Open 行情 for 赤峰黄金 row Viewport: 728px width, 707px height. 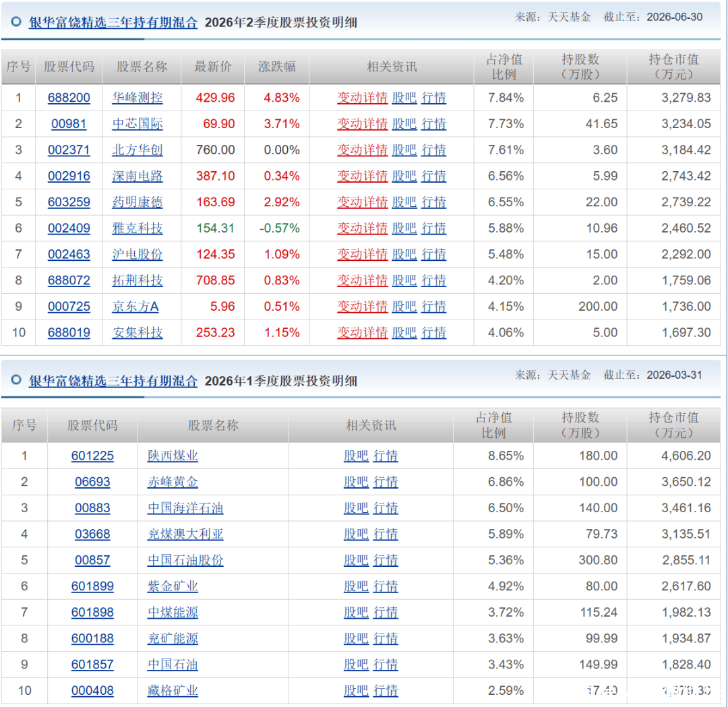[x=386, y=482]
